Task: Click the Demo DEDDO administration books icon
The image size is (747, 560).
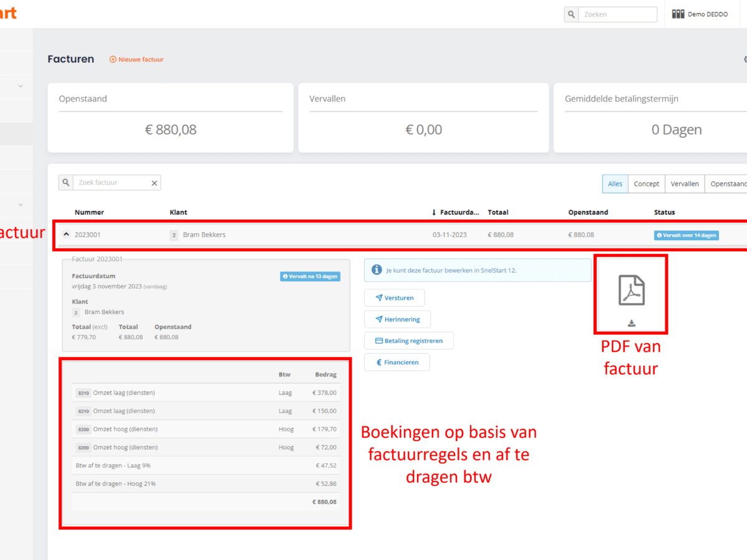Action: (x=678, y=14)
